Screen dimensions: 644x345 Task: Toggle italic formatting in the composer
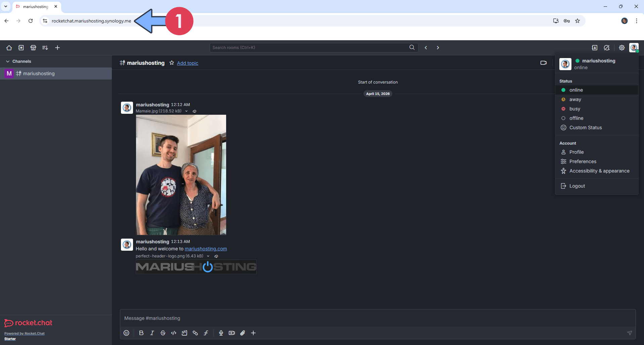(152, 333)
